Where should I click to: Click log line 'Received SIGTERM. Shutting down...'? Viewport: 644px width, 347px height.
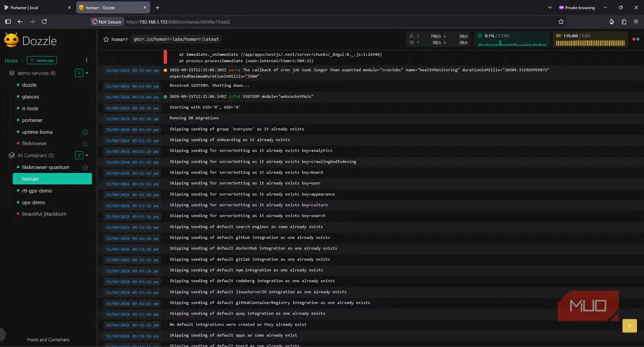tap(210, 85)
